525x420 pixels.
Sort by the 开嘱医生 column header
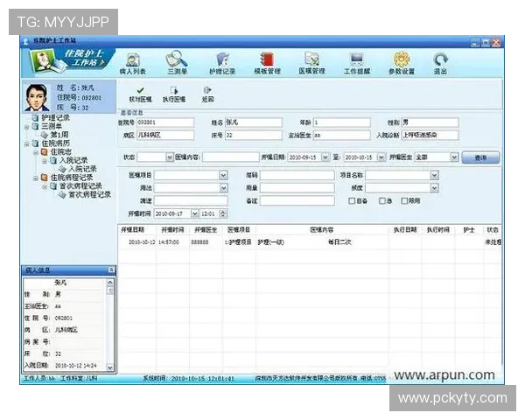[206, 230]
